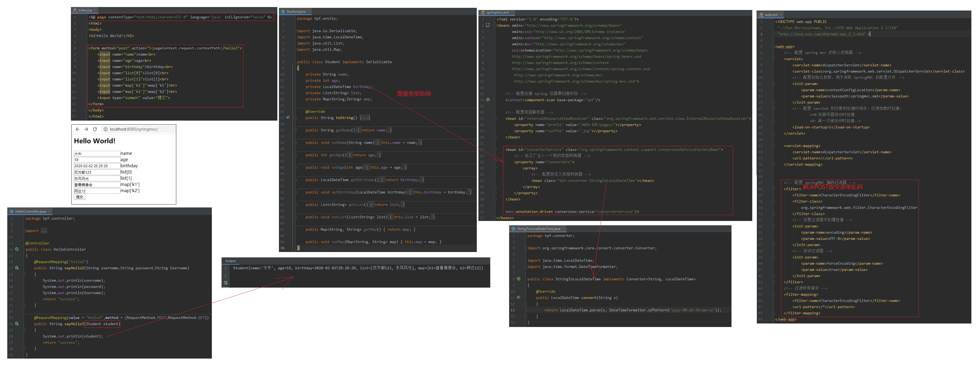
Task: Click Spring bean gutter icon beside HelloController class
Action: 17,249
